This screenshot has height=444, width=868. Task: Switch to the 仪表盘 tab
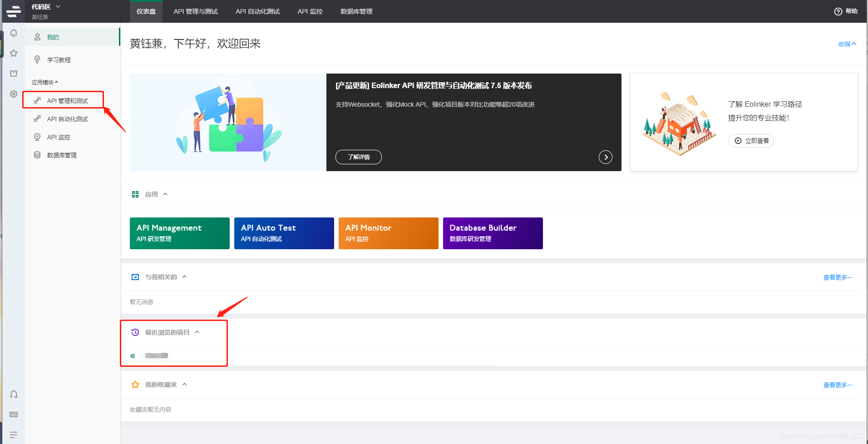pyautogui.click(x=146, y=11)
